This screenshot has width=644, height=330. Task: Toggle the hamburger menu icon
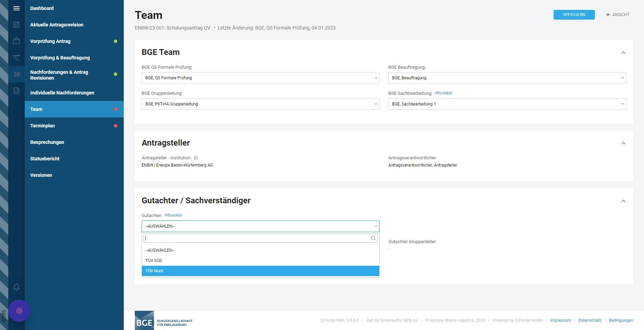[16, 8]
